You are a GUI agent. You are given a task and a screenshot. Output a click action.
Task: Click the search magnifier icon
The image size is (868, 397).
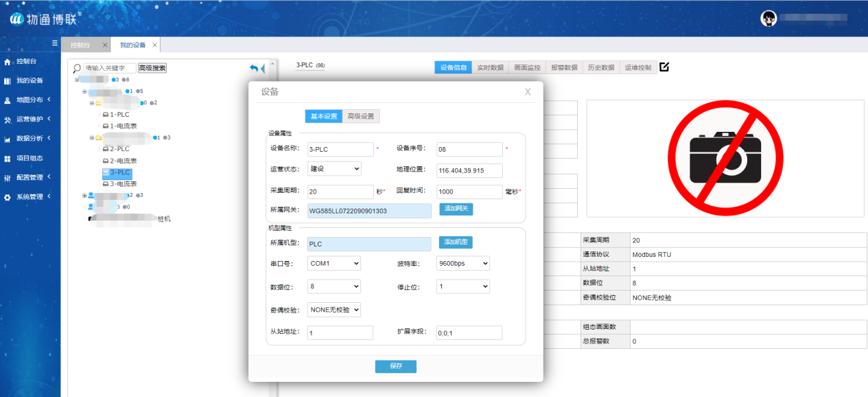point(77,68)
